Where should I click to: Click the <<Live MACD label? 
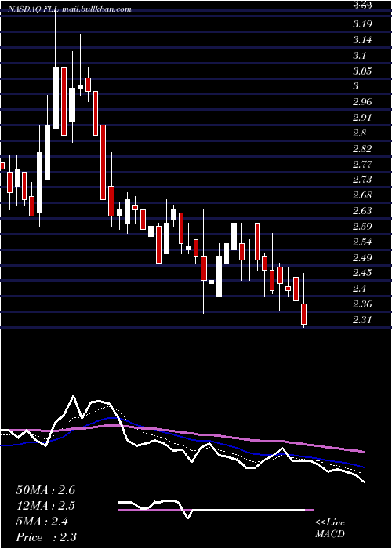330,529
